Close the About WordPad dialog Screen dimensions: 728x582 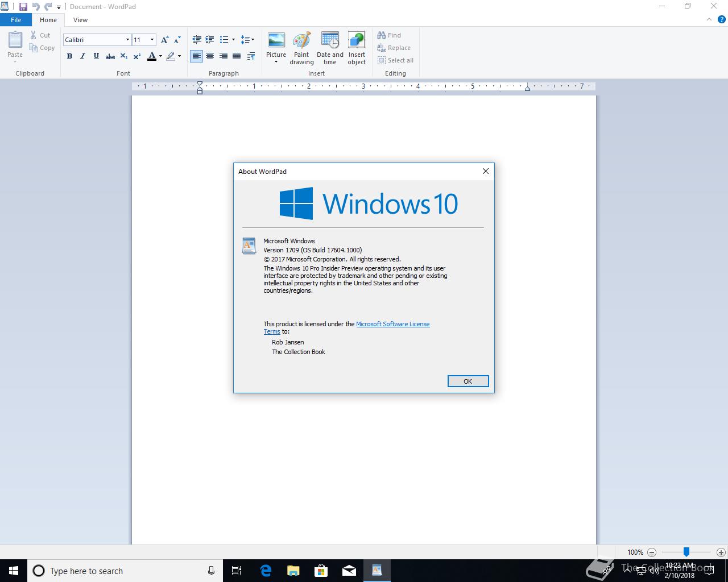point(486,171)
